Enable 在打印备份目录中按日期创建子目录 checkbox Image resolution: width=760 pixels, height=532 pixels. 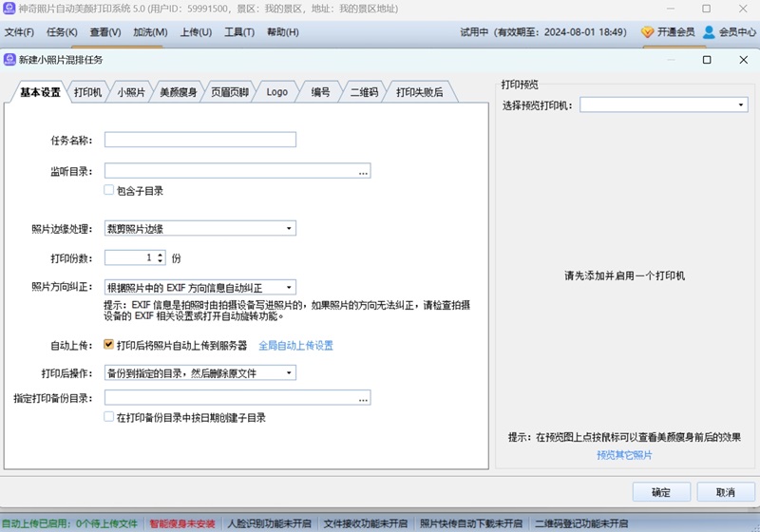pyautogui.click(x=109, y=417)
